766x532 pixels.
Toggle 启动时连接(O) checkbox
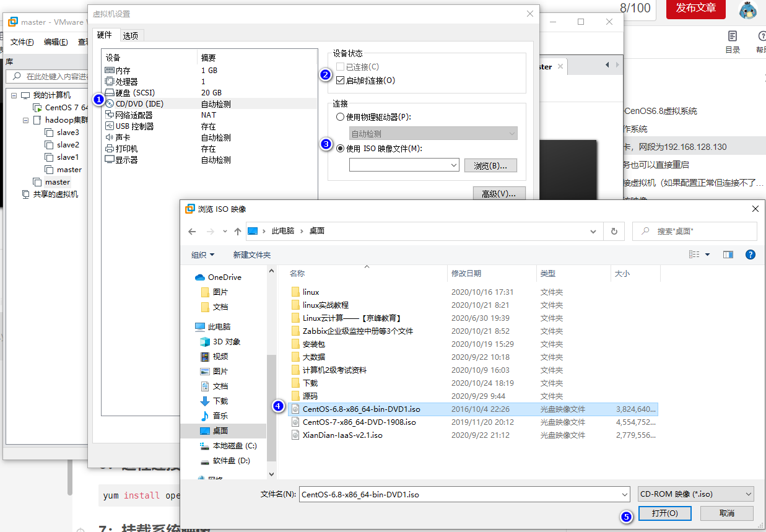340,80
